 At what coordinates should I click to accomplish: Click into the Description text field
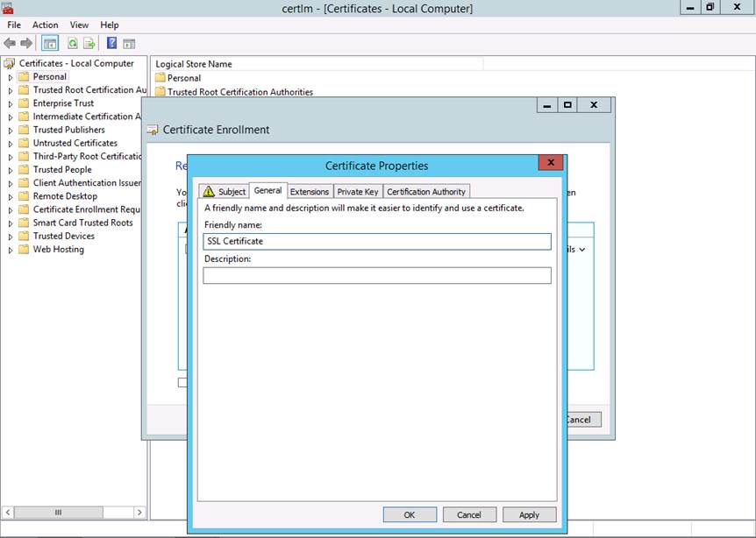click(377, 275)
